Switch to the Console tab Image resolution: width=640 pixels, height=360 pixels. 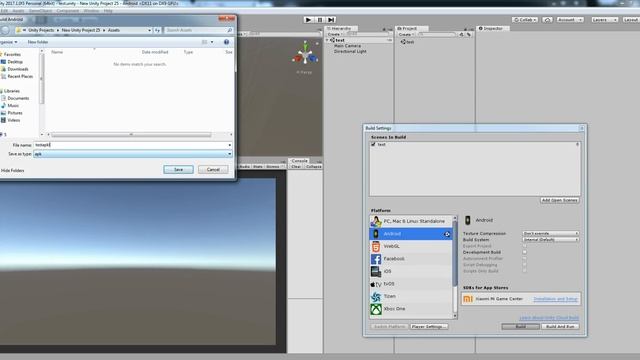299,161
